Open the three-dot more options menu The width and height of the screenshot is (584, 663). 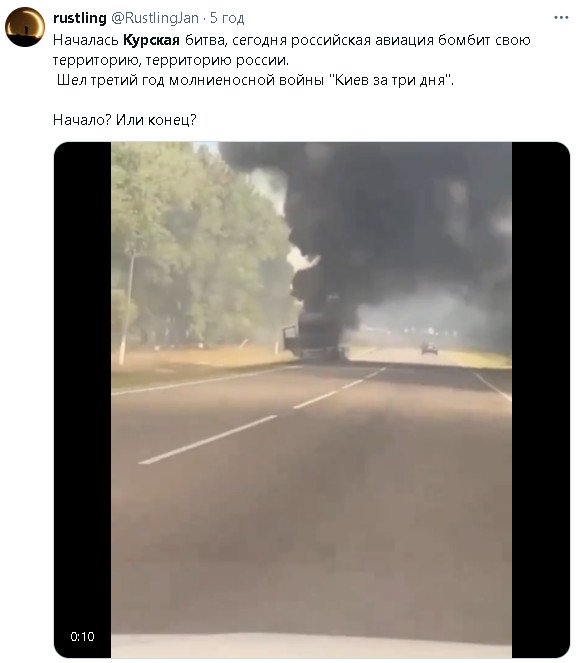click(561, 18)
